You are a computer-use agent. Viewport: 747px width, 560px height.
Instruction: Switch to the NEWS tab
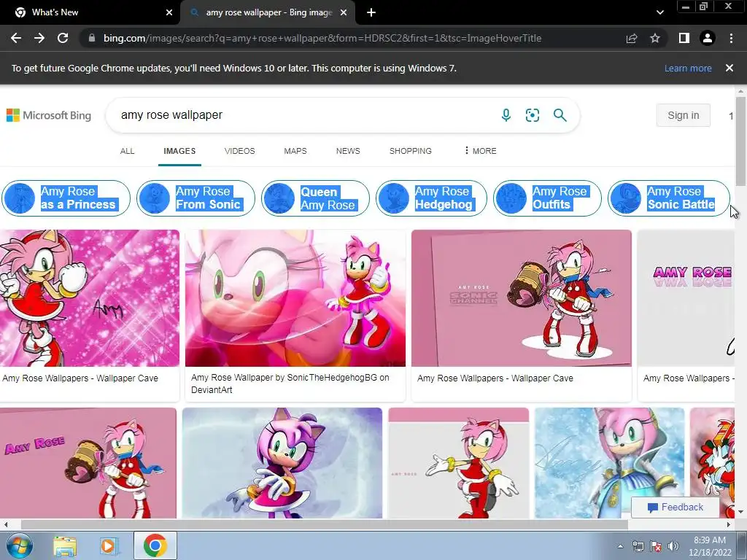coord(348,151)
